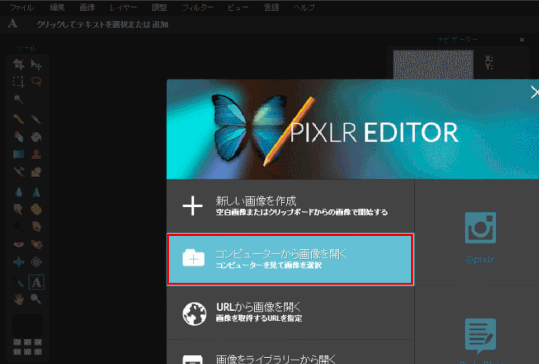
Task: Choose URLから画像を開く option
Action: coord(290,312)
